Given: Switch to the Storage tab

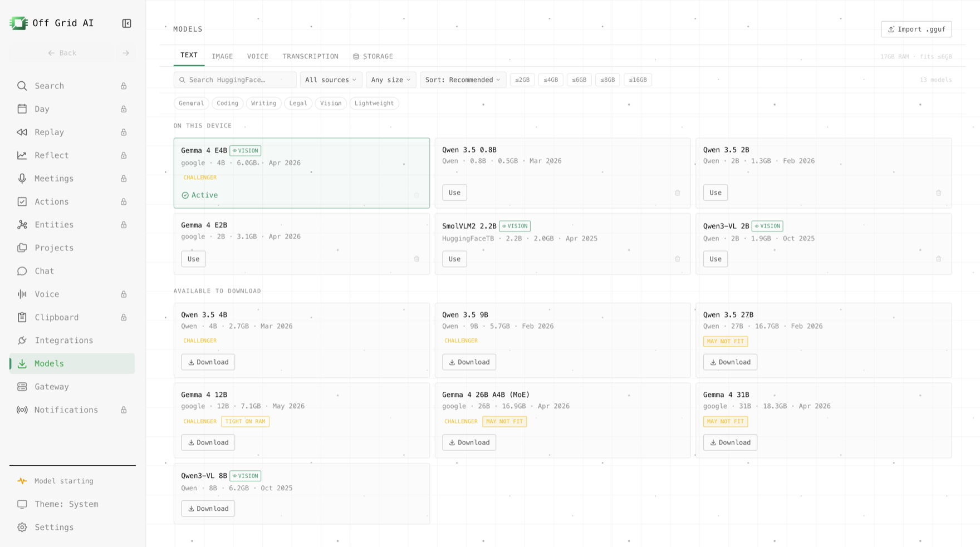Looking at the screenshot, I should pos(373,57).
